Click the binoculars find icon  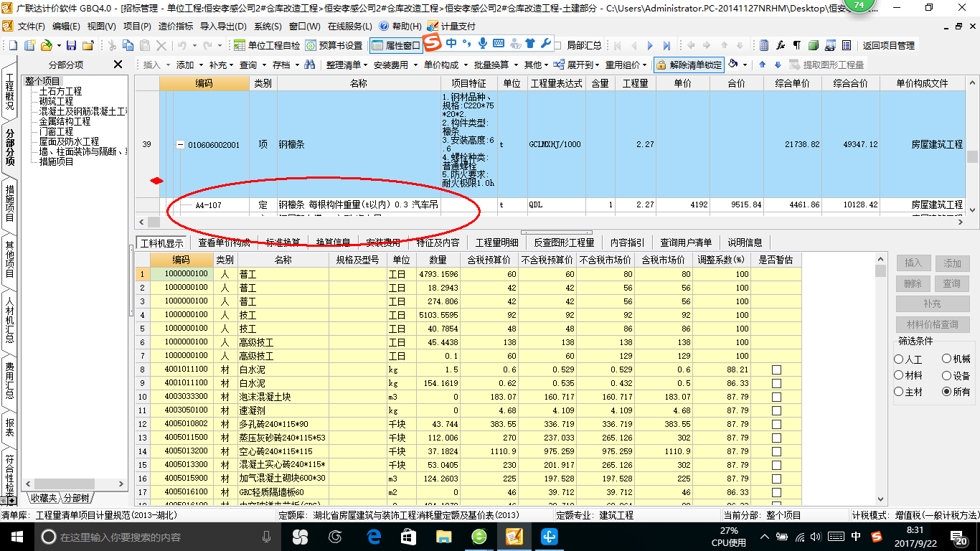(310, 65)
